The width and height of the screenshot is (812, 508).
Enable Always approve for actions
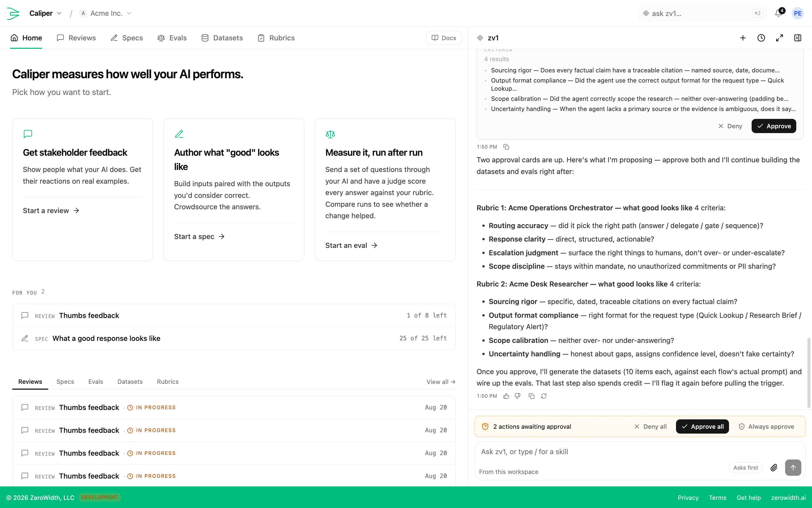click(x=766, y=427)
